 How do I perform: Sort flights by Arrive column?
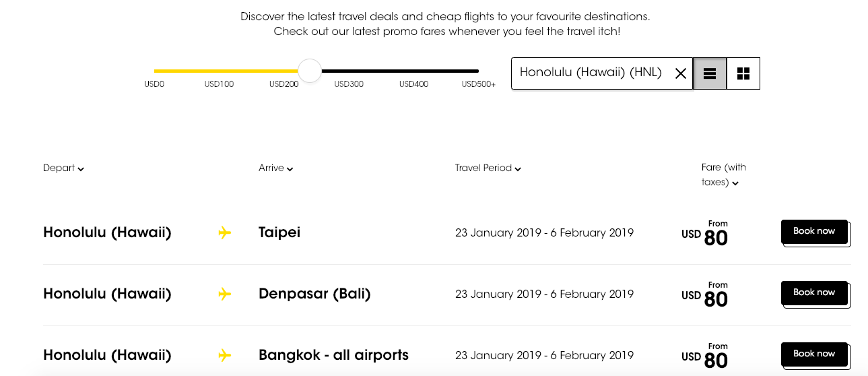point(275,168)
